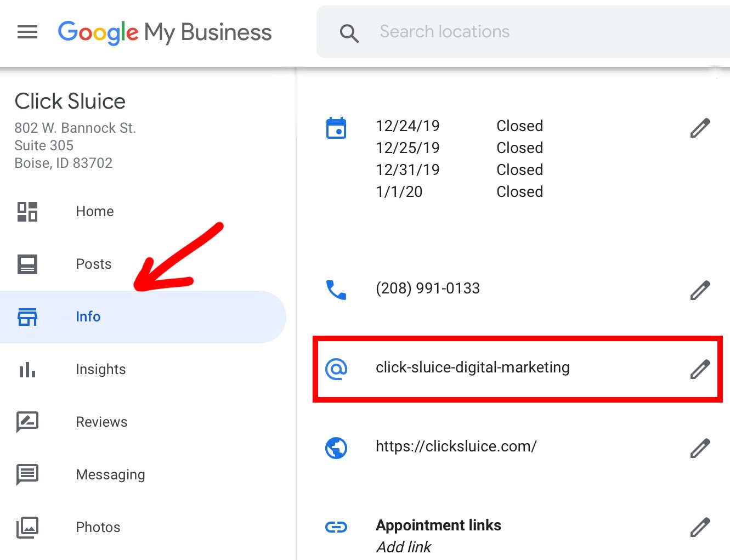Click the Reviews sidebar icon

tap(27, 422)
